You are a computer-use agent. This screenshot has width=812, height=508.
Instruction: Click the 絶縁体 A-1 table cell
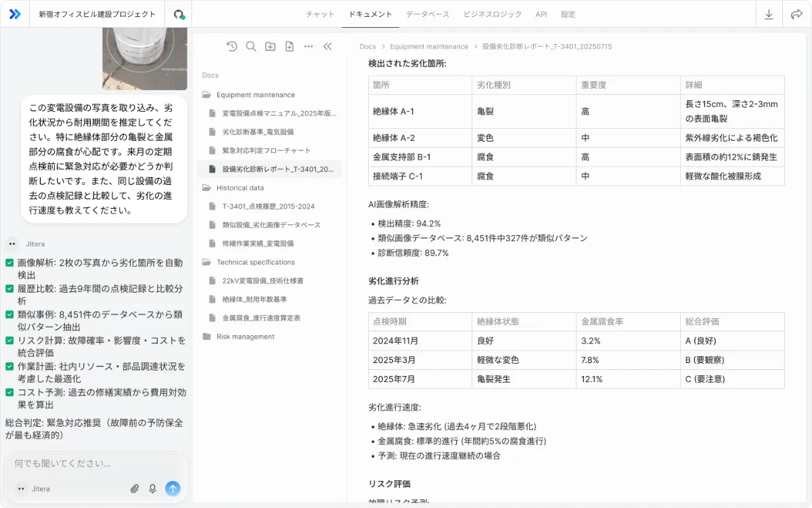(x=420, y=111)
